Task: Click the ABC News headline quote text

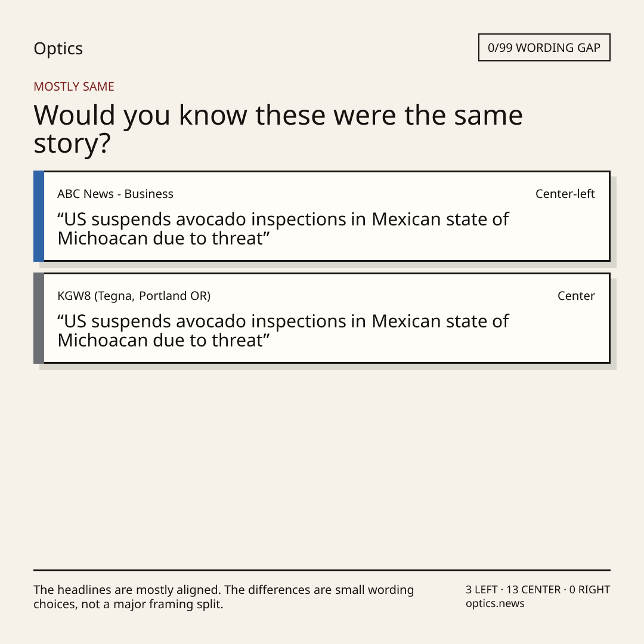Action: pos(283,229)
